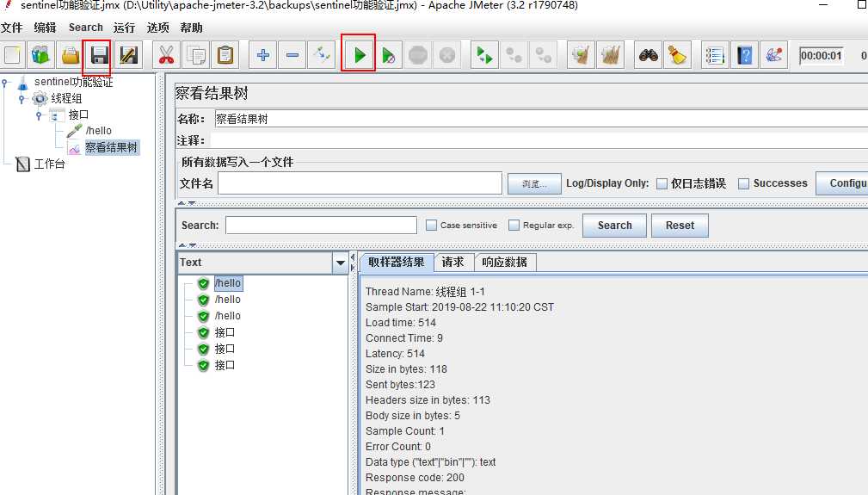Select 线程组 in test plan tree
The image size is (868, 495).
[x=66, y=98]
